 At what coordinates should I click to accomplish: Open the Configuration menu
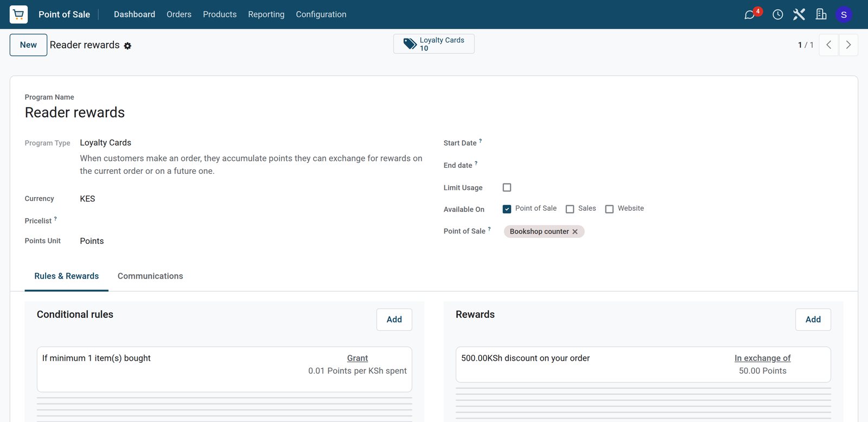(x=321, y=15)
